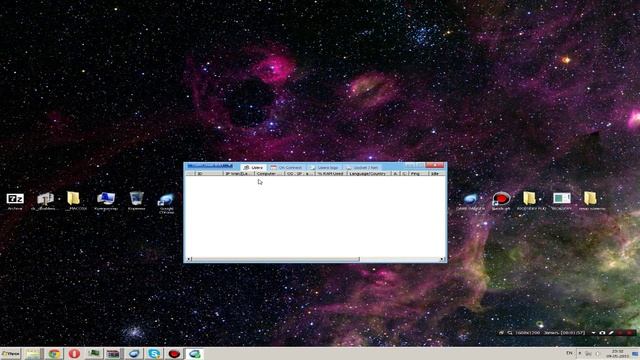Click the camera icon on the recorder overlay
640x360 pixels.
(602, 333)
